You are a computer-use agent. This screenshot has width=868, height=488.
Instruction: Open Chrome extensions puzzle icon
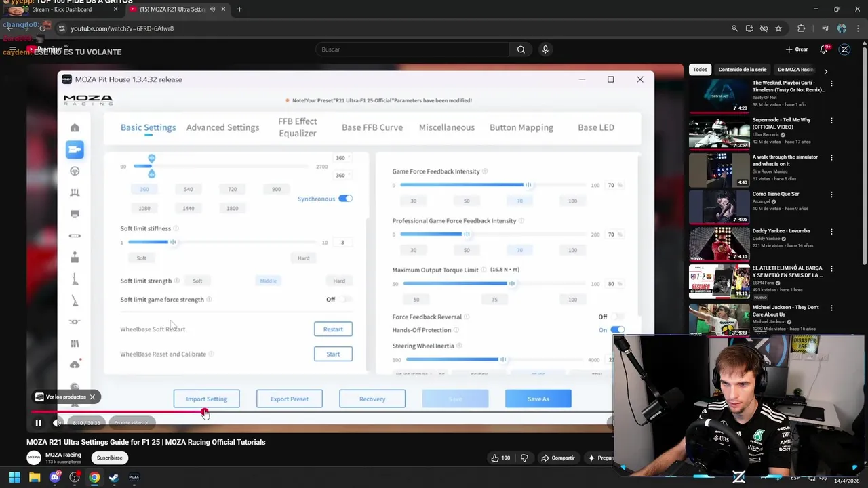[x=801, y=28]
